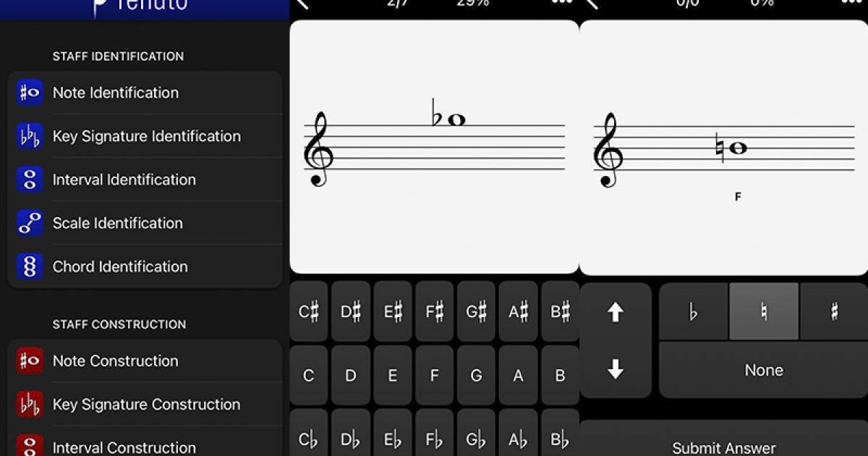Select the sharp accidental toggle
The width and height of the screenshot is (868, 456).
[x=834, y=311]
